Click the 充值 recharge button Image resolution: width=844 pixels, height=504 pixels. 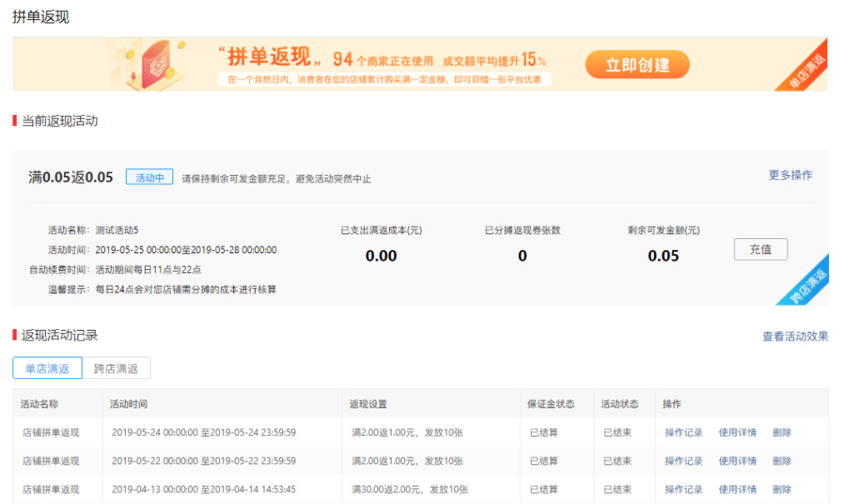[x=760, y=249]
